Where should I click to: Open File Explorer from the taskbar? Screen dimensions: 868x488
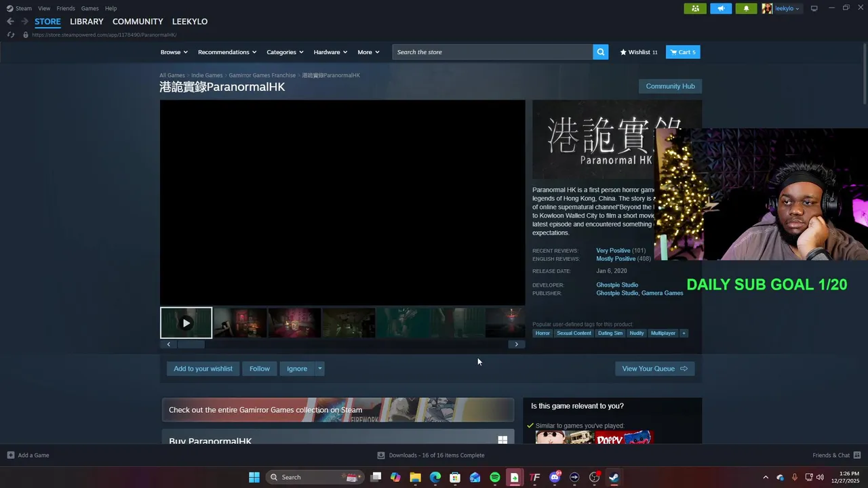(x=415, y=477)
